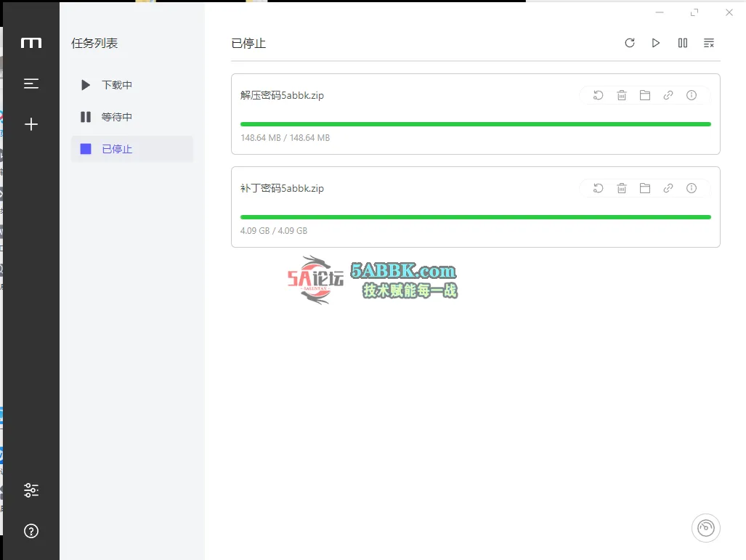Open the speedometer widget at bottom right

coord(706,528)
